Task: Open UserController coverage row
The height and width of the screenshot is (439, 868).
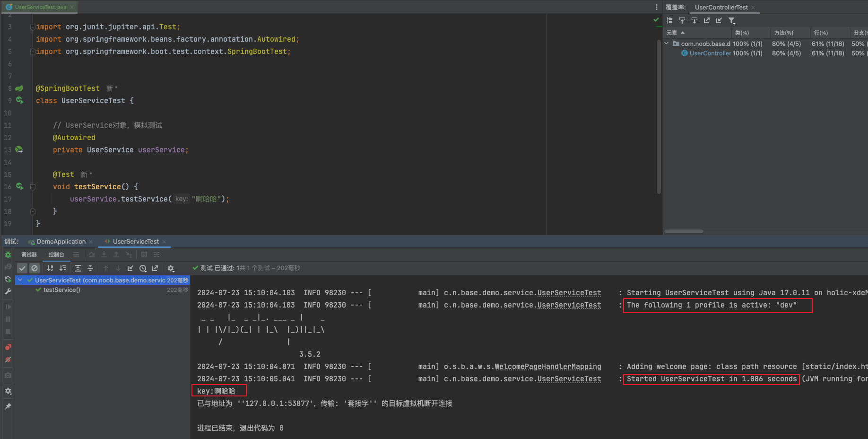Action: (710, 53)
